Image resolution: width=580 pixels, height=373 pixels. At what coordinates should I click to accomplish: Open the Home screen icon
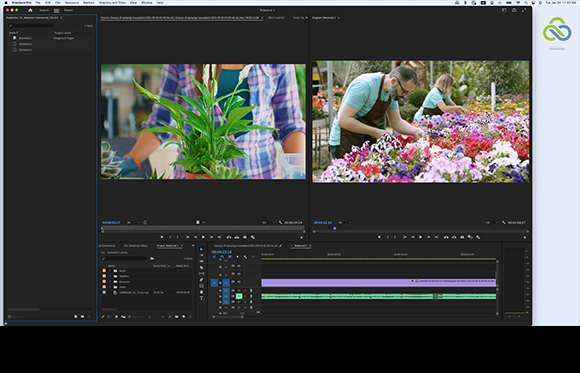pos(30,10)
